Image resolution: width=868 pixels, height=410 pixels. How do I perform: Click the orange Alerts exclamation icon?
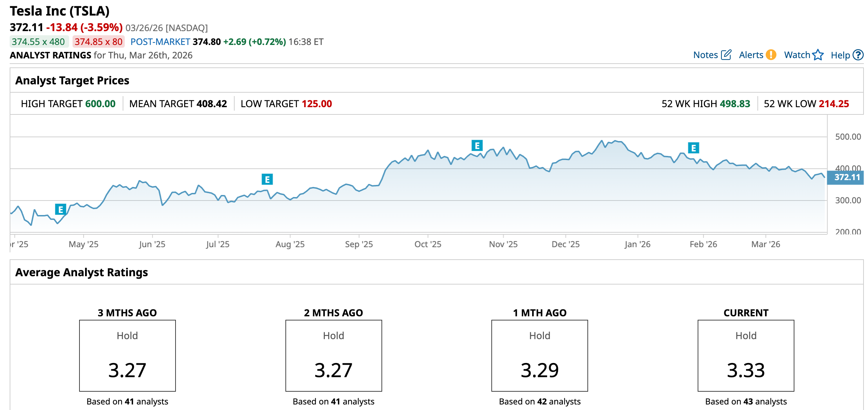(x=771, y=55)
